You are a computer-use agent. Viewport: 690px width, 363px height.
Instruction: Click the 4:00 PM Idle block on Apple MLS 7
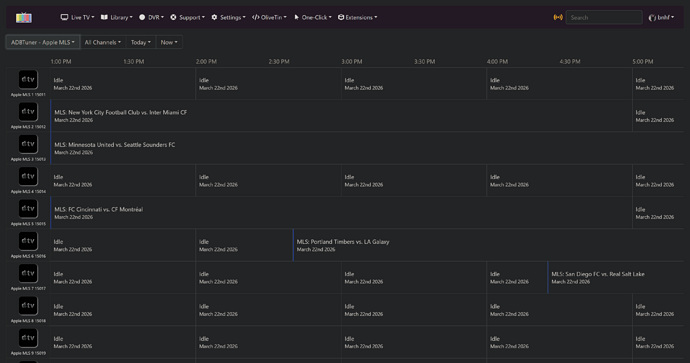tap(517, 278)
